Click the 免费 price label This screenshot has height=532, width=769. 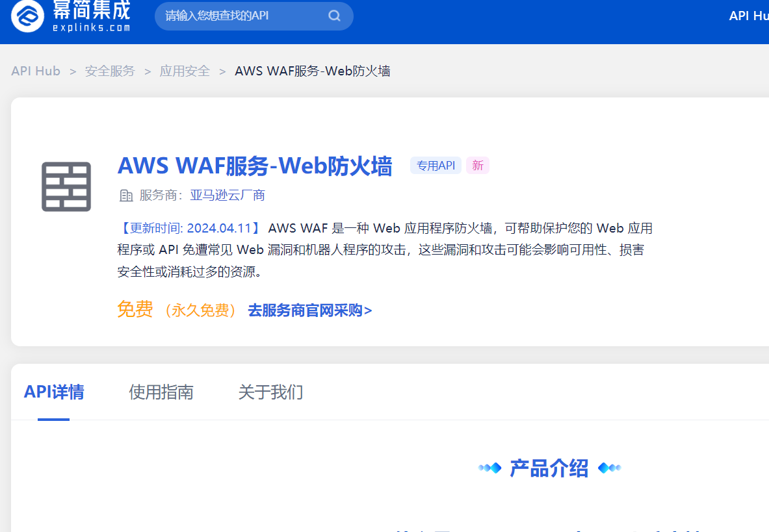(x=135, y=309)
